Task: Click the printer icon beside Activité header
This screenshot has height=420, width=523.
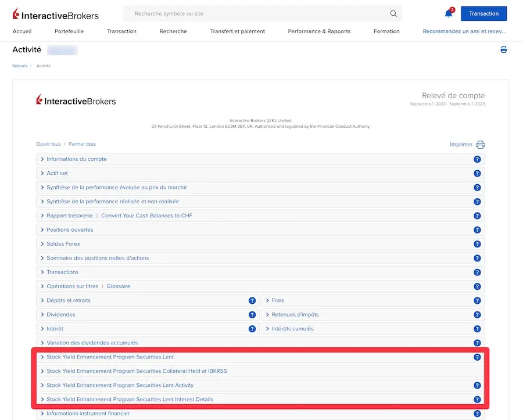Action: coord(503,50)
